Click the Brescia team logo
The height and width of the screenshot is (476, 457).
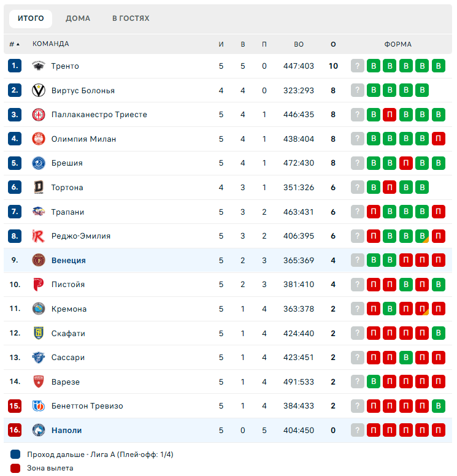pyautogui.click(x=39, y=163)
